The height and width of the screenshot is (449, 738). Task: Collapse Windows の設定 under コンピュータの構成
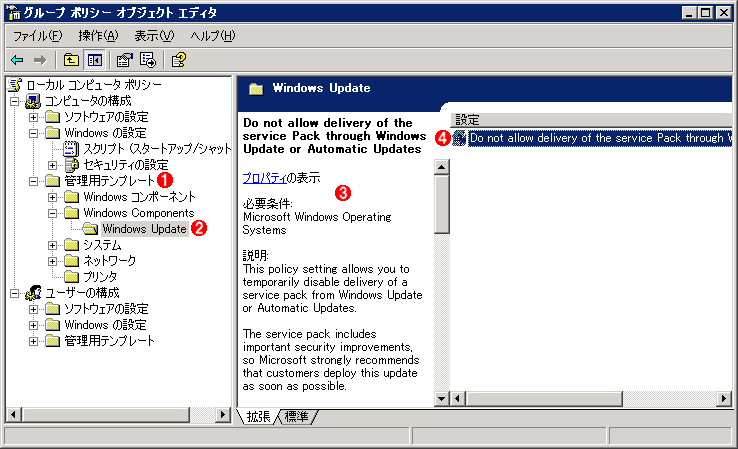(x=33, y=133)
